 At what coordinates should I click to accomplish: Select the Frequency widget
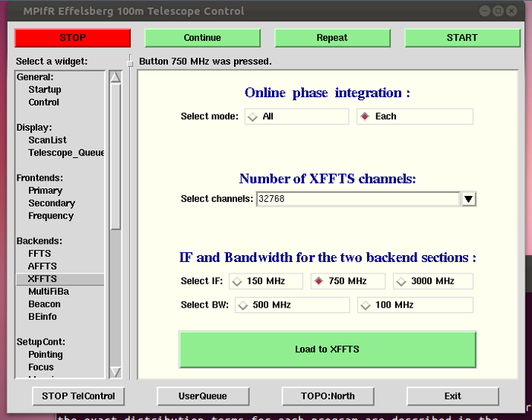click(x=51, y=216)
